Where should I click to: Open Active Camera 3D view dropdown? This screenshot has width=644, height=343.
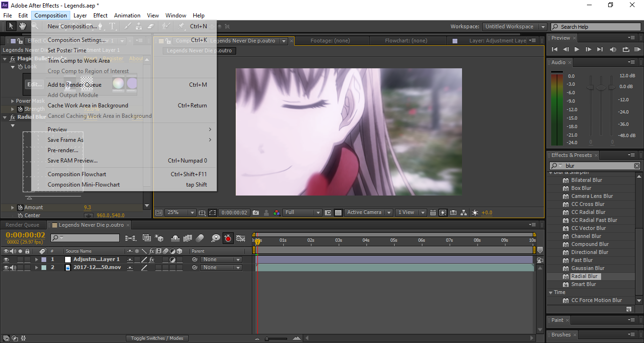click(x=369, y=212)
